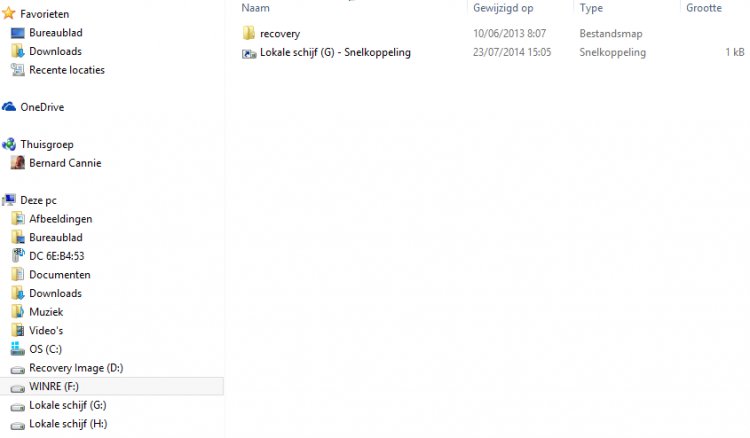
Task: Click the Lokale schijf (G:) drive icon
Action: click(x=18, y=406)
